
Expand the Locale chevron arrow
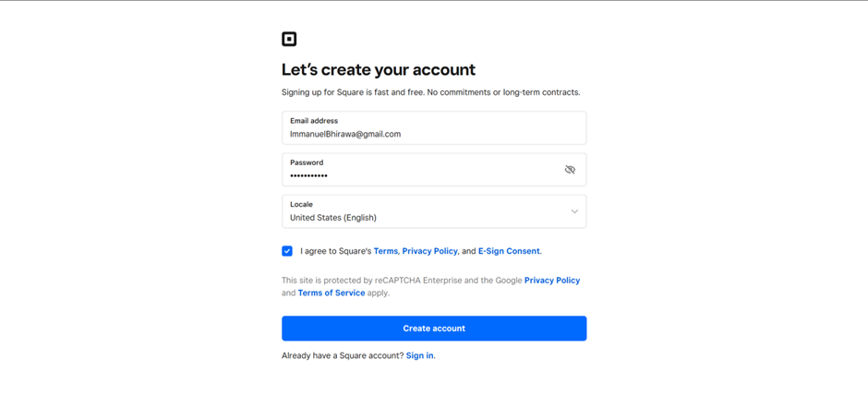(x=574, y=211)
